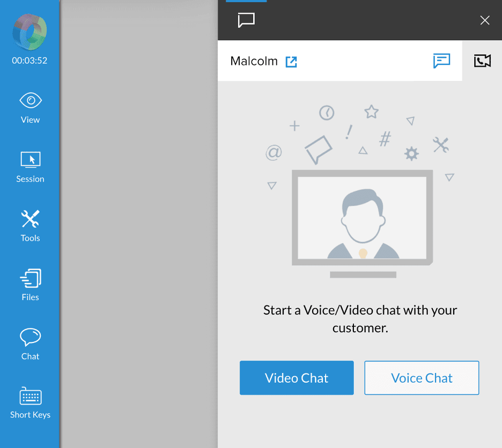Image resolution: width=502 pixels, height=448 pixels.
Task: Start a Video Chat with the customer
Action: (x=296, y=378)
